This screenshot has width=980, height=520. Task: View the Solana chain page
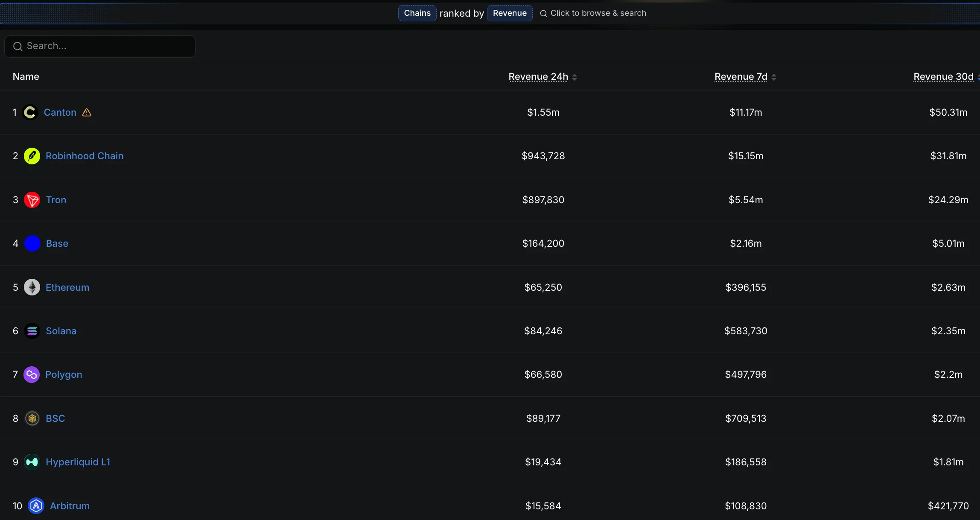pos(61,331)
